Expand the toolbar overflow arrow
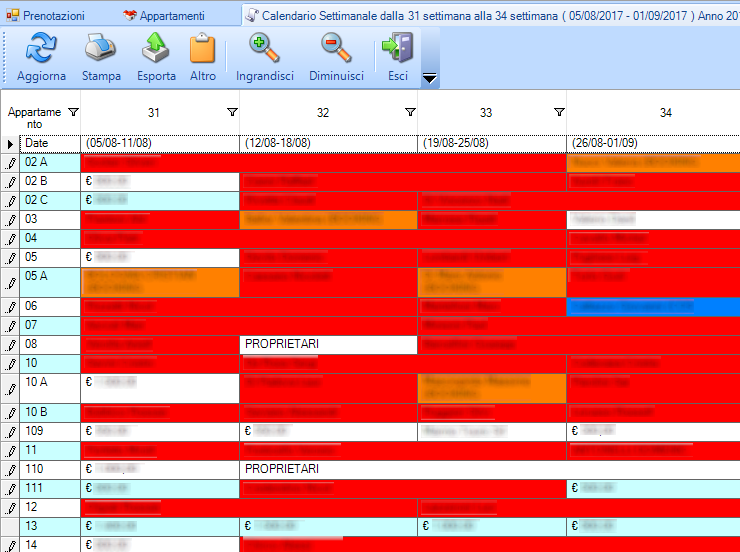 coord(429,78)
